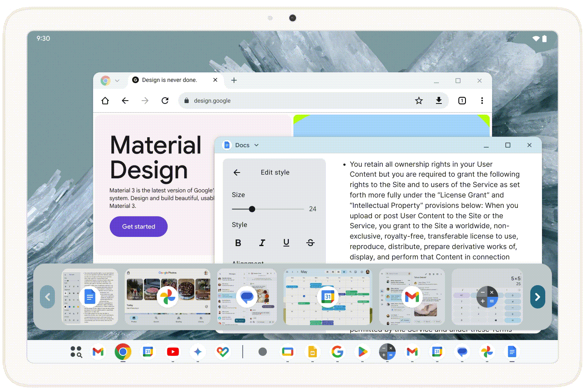Select the Google Photos thumbnail in switcher

[x=168, y=297]
